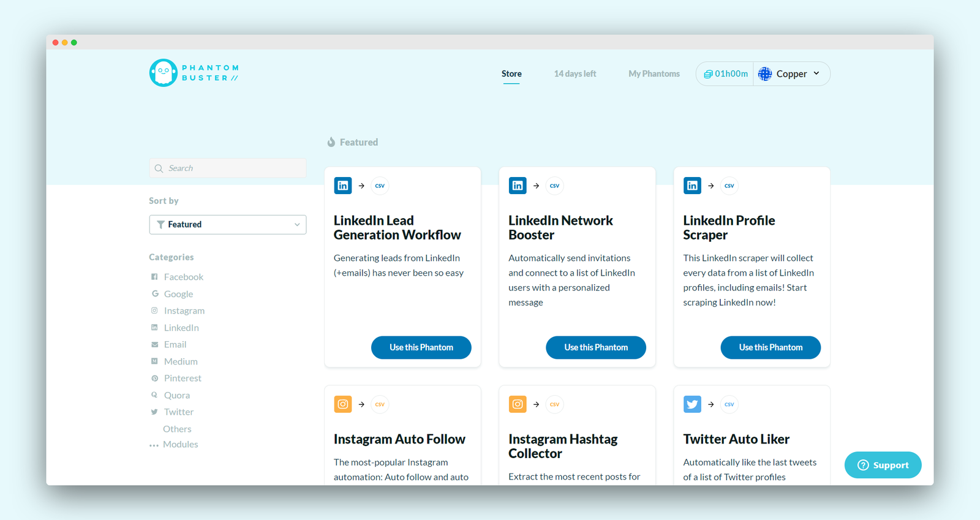
Task: Click Twitter bird icon on Twitter Auto Liker card
Action: (x=692, y=404)
